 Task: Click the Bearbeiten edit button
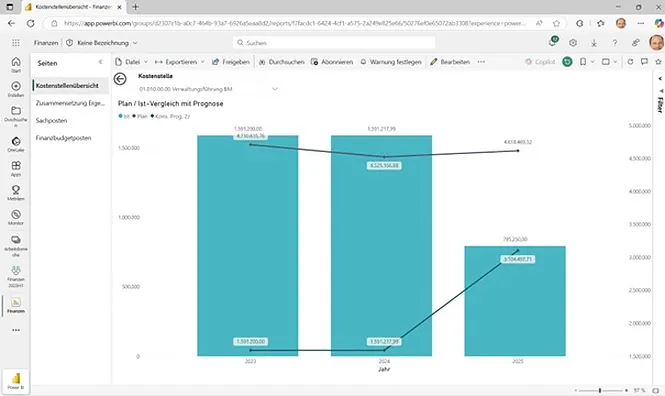pos(450,62)
